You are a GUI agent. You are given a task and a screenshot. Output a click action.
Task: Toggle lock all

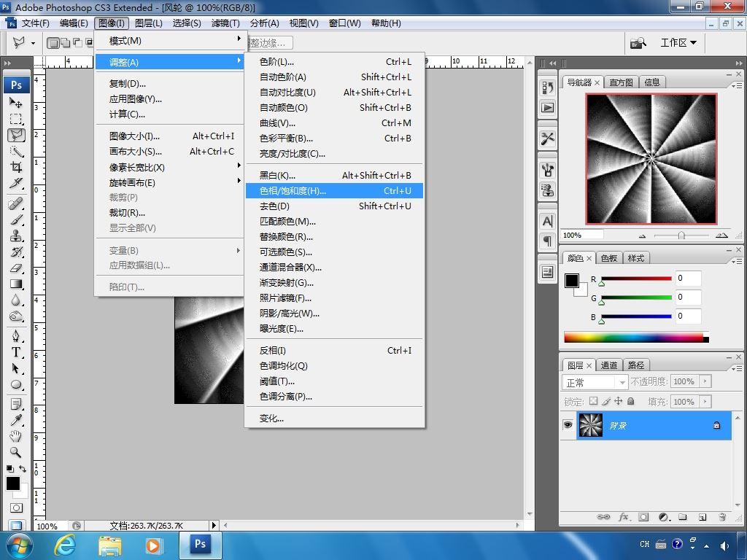coord(631,401)
